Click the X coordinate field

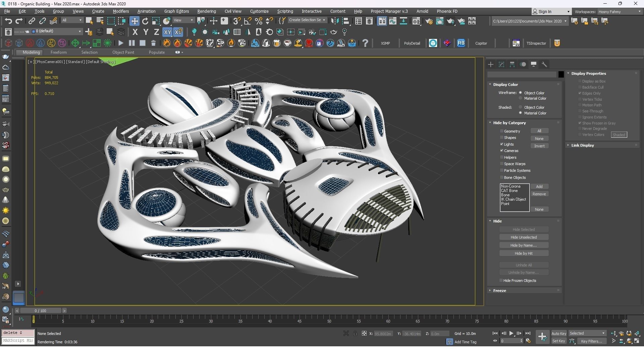click(x=383, y=334)
